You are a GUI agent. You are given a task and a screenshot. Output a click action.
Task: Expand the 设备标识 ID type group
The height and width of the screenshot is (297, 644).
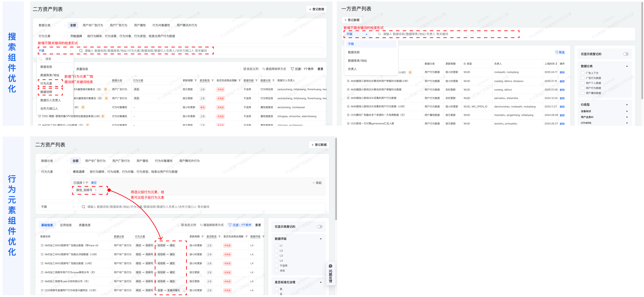tap(627, 111)
